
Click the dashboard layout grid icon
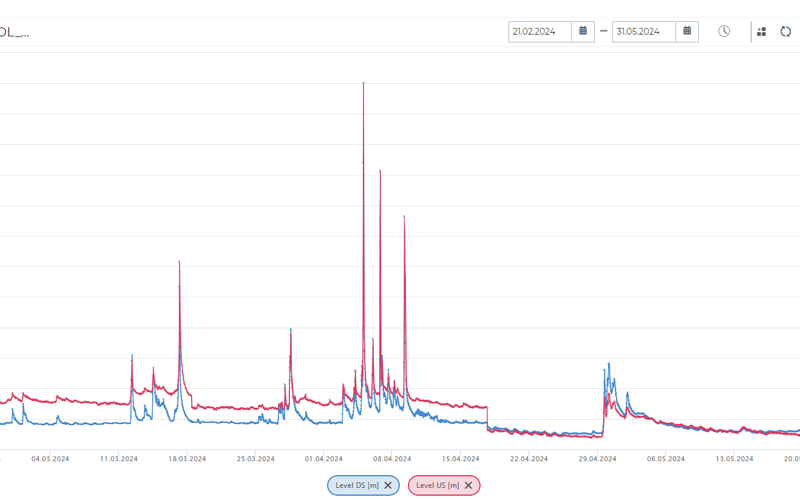point(762,32)
